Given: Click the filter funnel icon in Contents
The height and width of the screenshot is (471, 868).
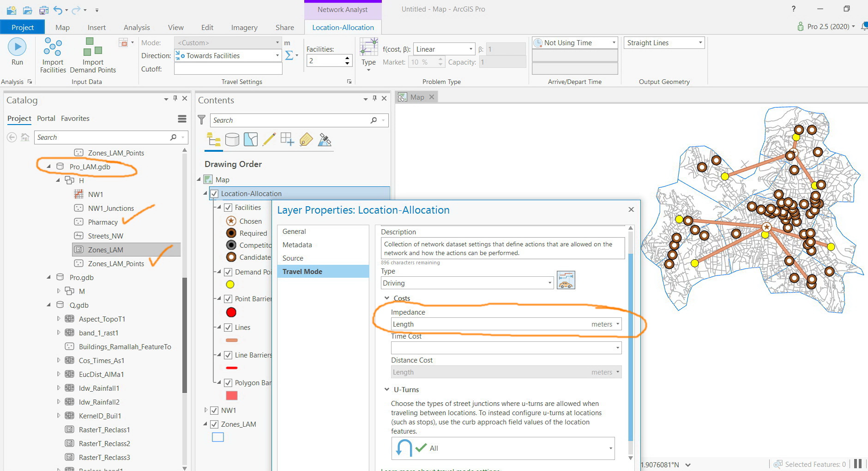Looking at the screenshot, I should pos(202,120).
